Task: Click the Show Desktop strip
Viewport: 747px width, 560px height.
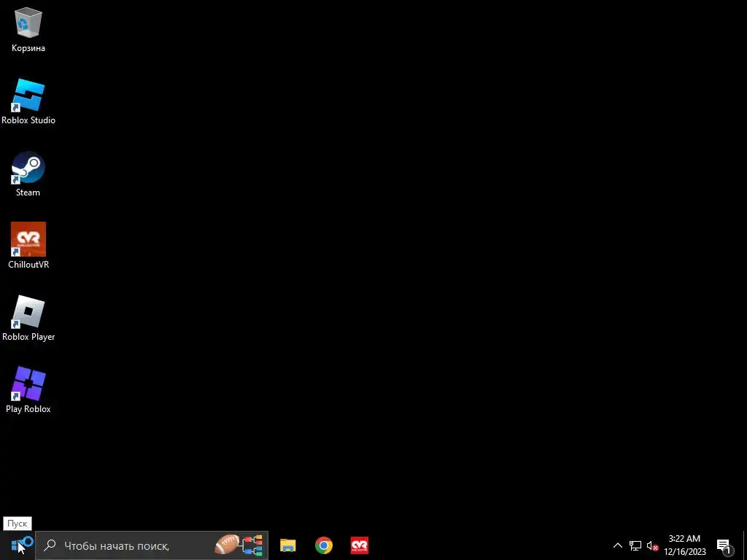Action: pos(745,545)
